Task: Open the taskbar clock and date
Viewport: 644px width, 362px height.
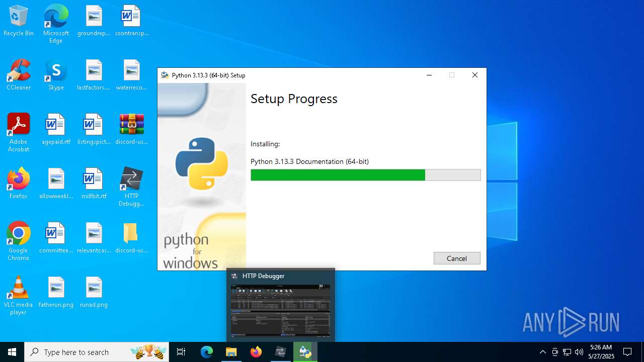Action: click(x=601, y=352)
